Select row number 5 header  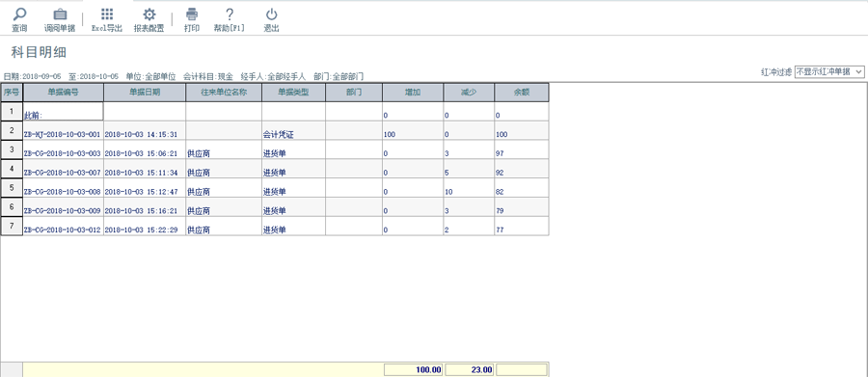coord(11,188)
